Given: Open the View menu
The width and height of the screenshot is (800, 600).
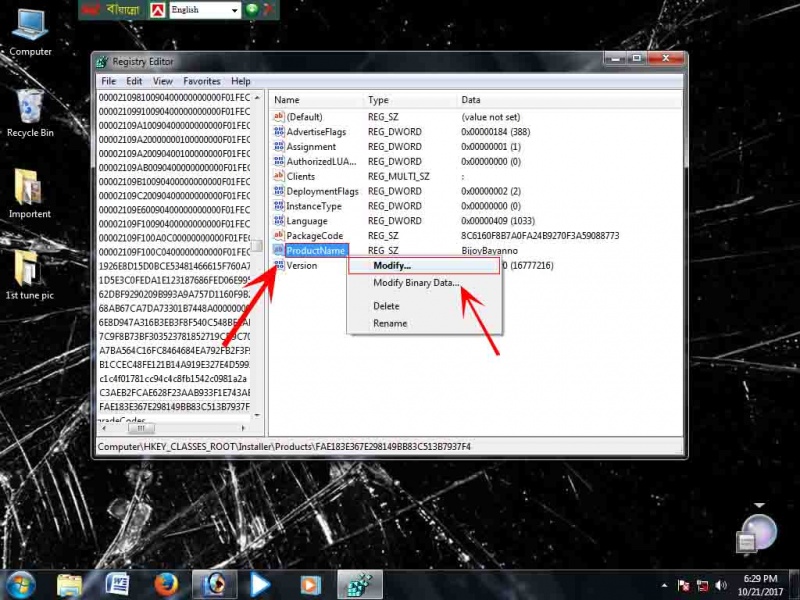Looking at the screenshot, I should point(163,81).
